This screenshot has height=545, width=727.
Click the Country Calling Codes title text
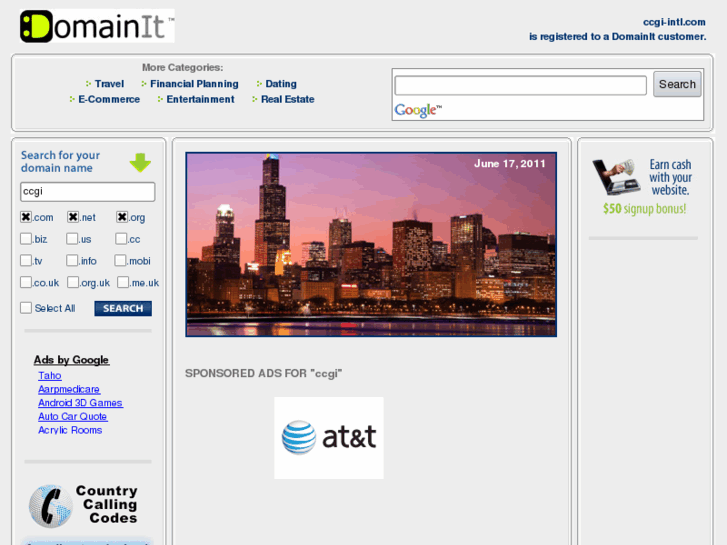click(x=108, y=504)
